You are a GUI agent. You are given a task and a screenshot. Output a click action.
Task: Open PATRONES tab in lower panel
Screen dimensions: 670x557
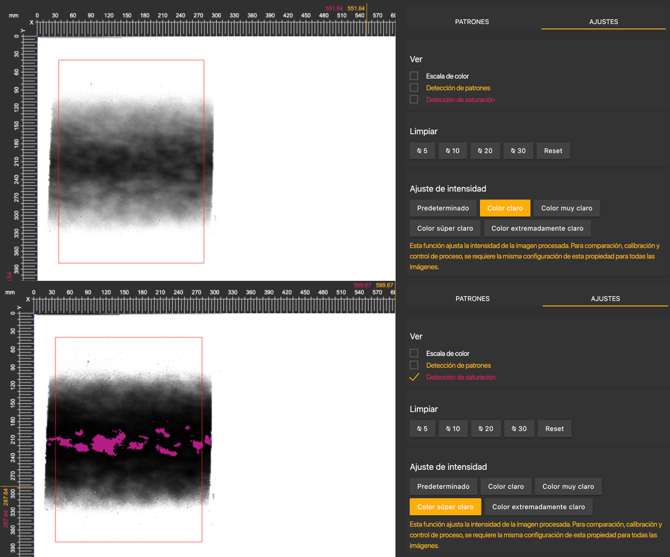pos(472,298)
